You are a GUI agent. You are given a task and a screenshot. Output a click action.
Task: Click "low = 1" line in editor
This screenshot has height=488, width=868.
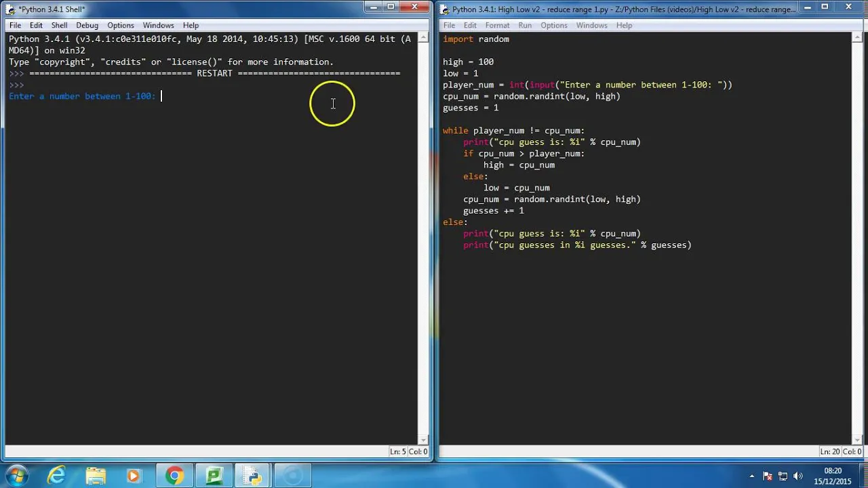(460, 73)
